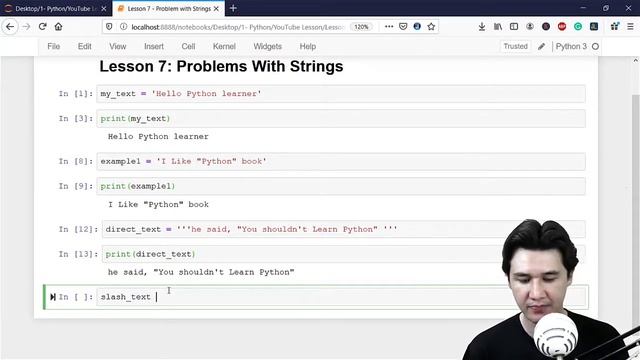
Task: Open the Downloads arrow panel
Action: coord(482,27)
